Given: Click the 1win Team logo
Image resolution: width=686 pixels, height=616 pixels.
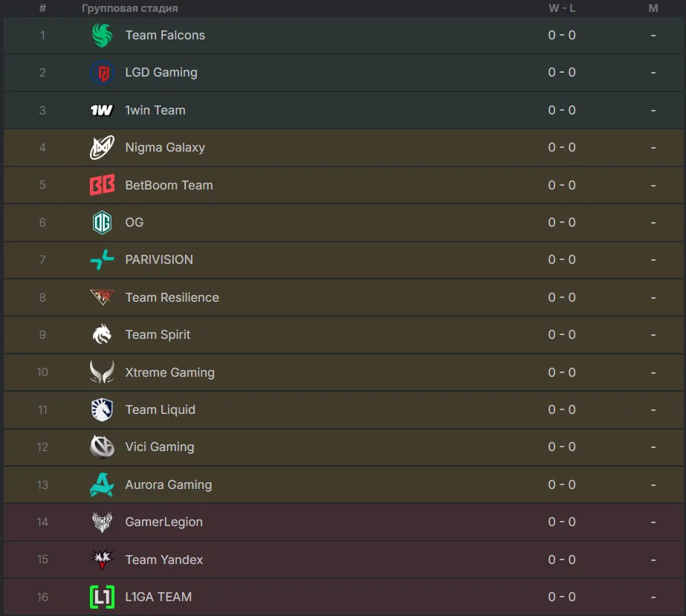Looking at the screenshot, I should [x=102, y=110].
